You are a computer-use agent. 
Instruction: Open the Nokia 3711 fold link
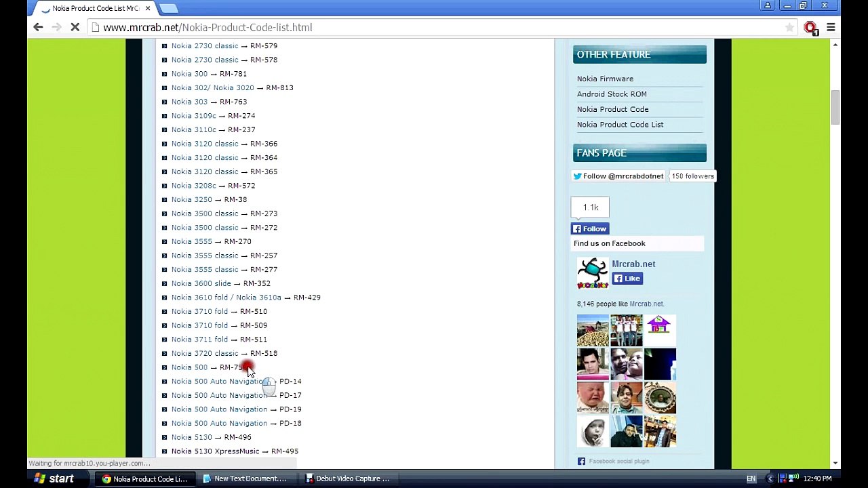pyautogui.click(x=199, y=340)
